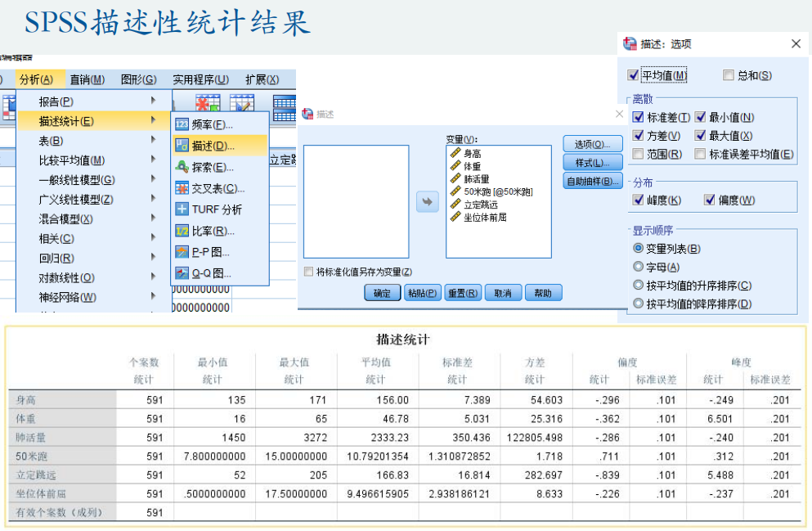Viewport: 812px width, 531px height.
Task: Confirm with the 确定 button
Action: 382,293
